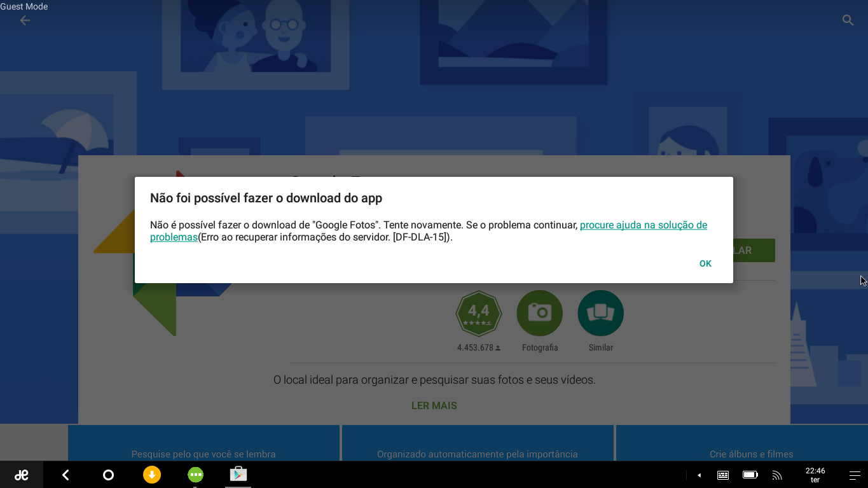Screen dimensions: 868x488
Task: Select 'Pesquise pelo que você se lembra' screenshot
Action: pyautogui.click(x=203, y=443)
